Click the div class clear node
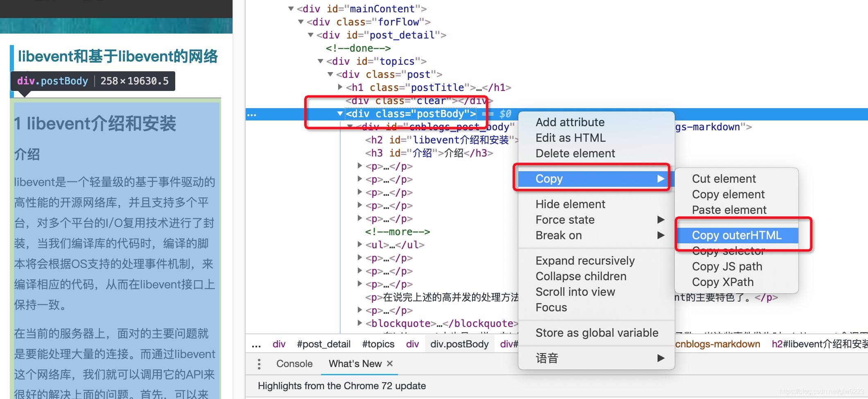 [419, 100]
